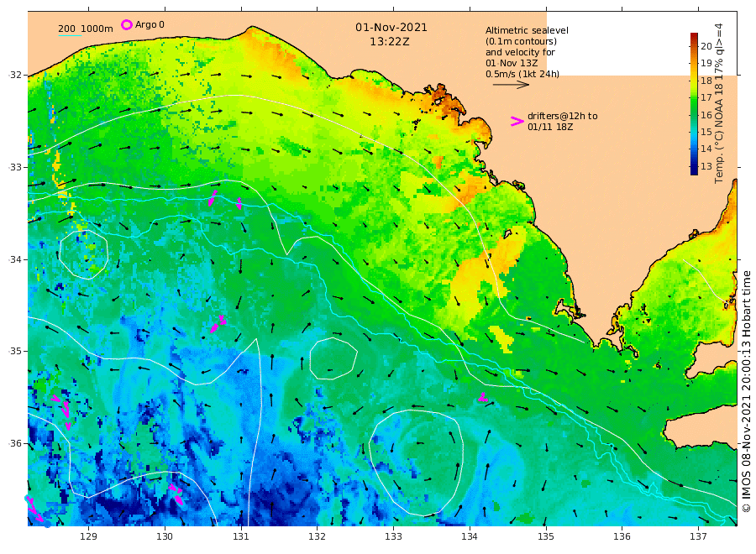The width and height of the screenshot is (756, 554).
Task: Click the '13:22Z' time stamp
Action: (390, 42)
